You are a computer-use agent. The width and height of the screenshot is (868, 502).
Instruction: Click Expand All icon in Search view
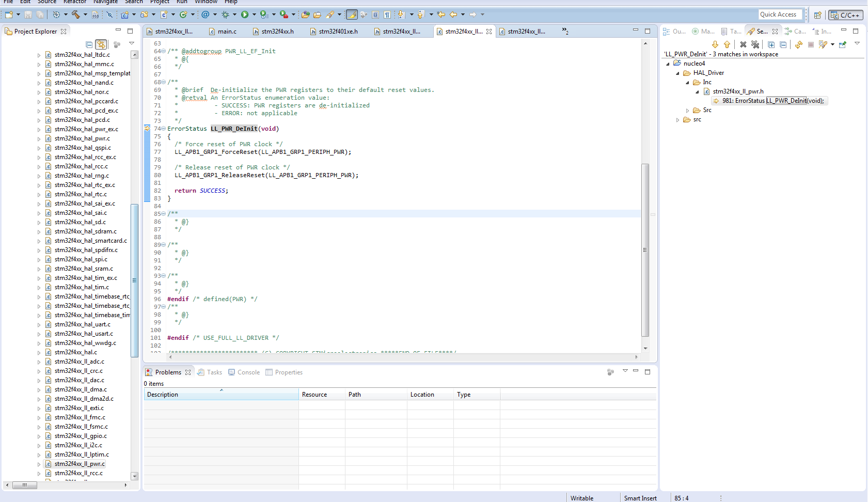coord(771,45)
